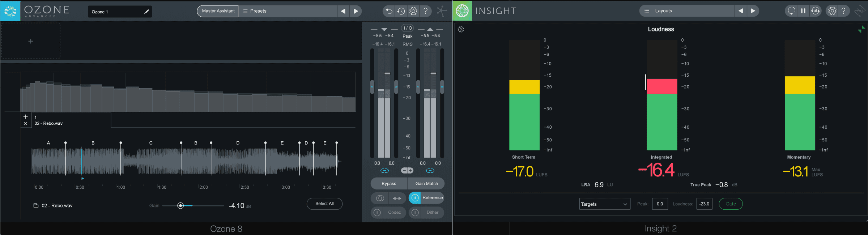Click Bypass button in Ozone
The height and width of the screenshot is (235, 868).
coord(389,184)
